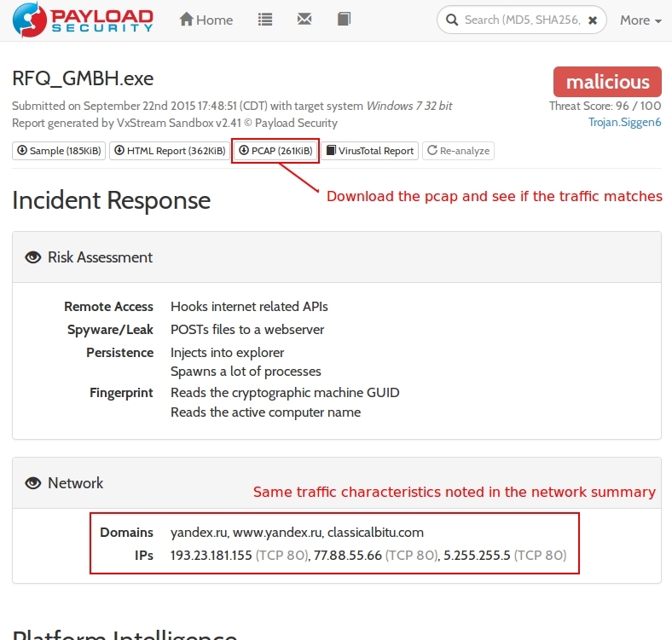This screenshot has width=672, height=640.
Task: Select the text 'Injects into explorer'
Action: 227,353
